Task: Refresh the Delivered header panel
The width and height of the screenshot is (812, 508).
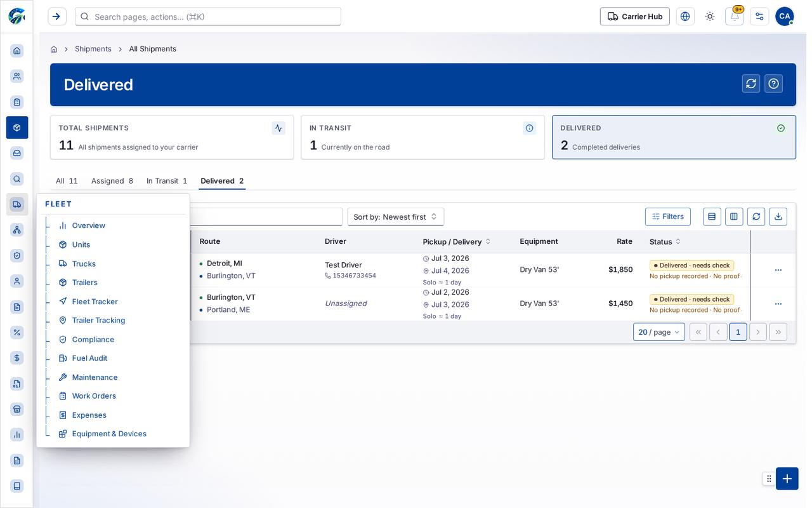Action: click(x=751, y=84)
